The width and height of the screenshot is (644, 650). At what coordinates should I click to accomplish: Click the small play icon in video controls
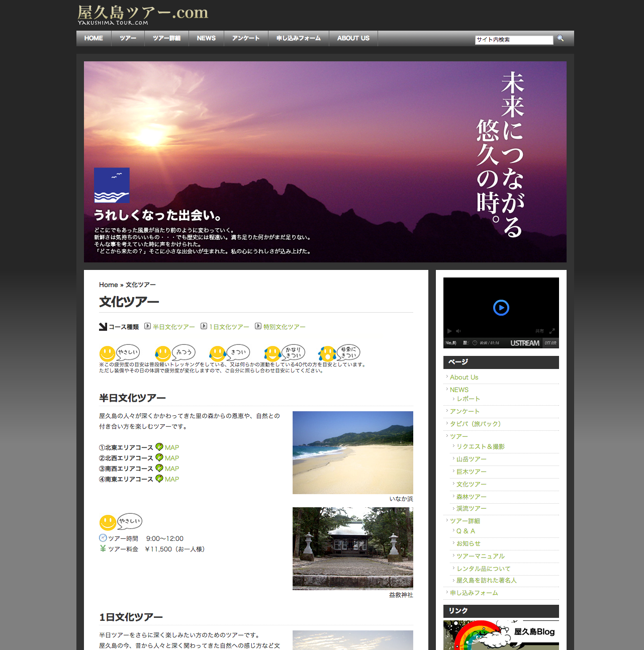449,331
